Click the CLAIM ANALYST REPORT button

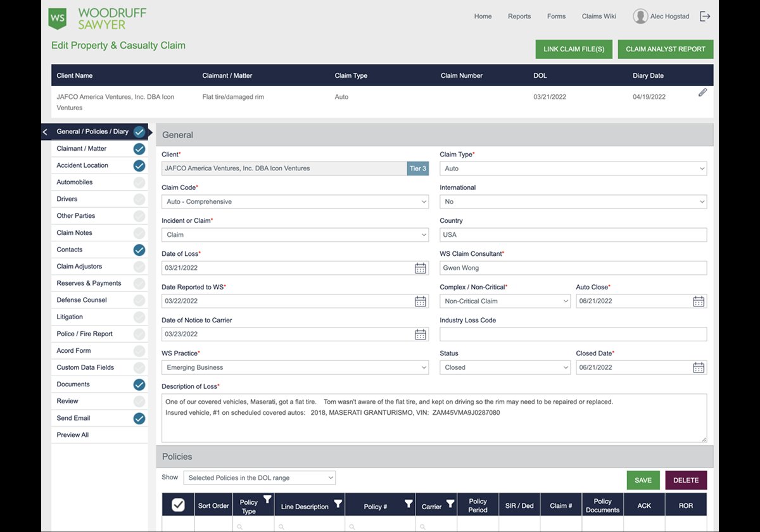[x=666, y=49]
